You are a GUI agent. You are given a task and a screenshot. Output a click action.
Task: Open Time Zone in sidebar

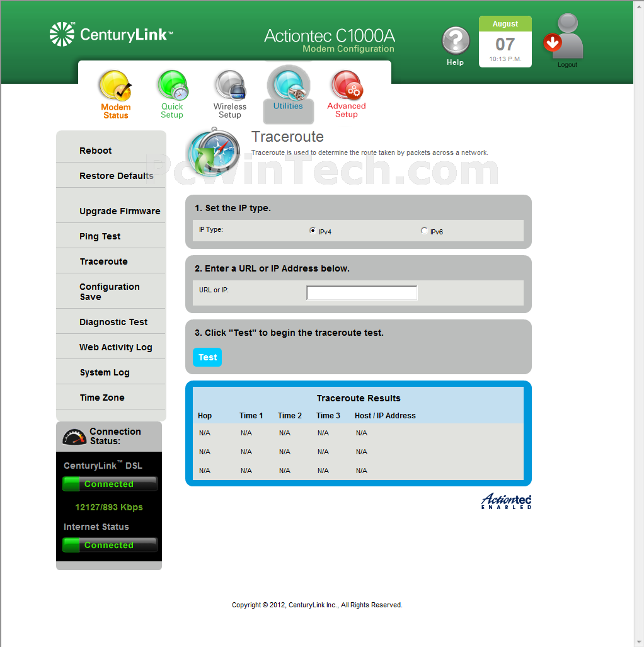[x=102, y=398]
